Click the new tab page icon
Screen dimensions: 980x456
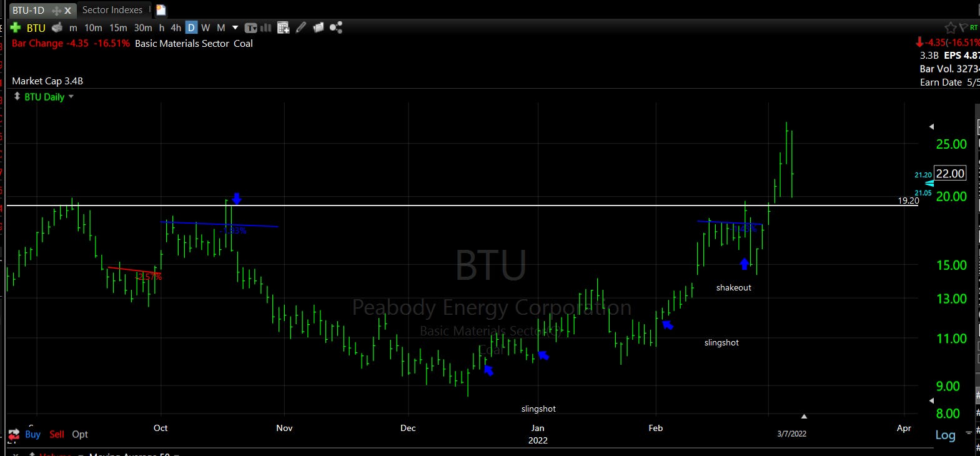coord(161,10)
